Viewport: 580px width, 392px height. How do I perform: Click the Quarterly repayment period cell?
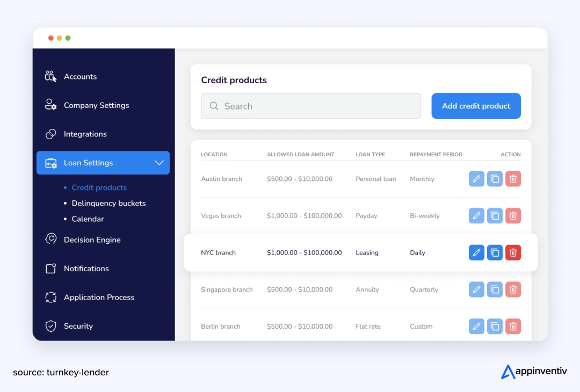point(424,289)
